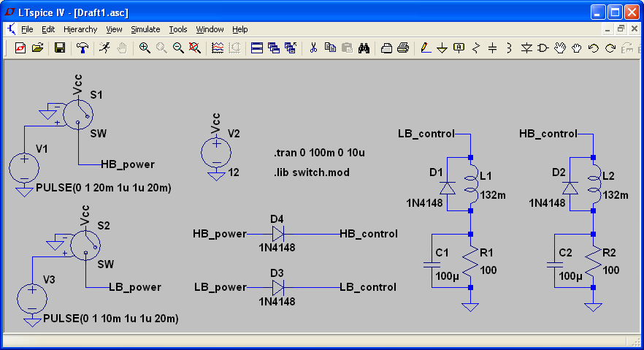The height and width of the screenshot is (350, 644).
Task: Click the Run simulation icon
Action: 104,48
